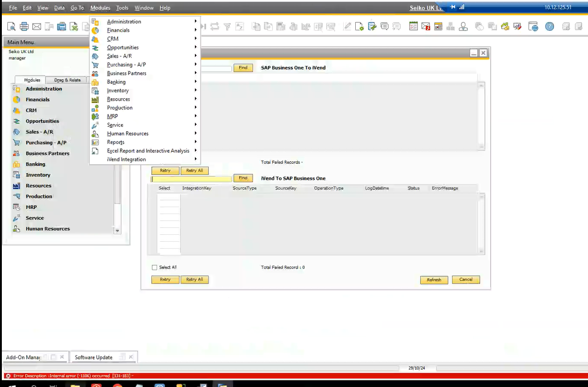Click the user/employee silhouette icon
This screenshot has height=387, width=588.
463,27
